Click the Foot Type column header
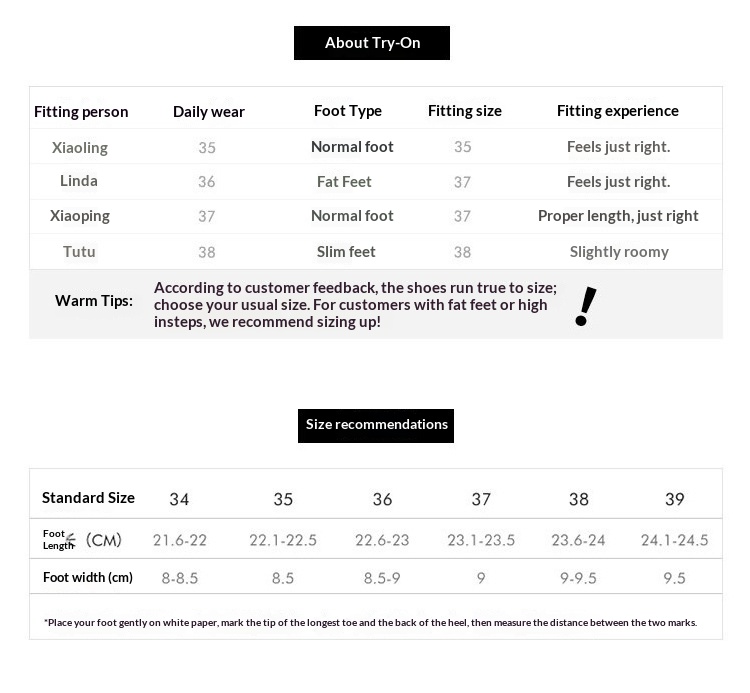The width and height of the screenshot is (750, 693). 348,111
